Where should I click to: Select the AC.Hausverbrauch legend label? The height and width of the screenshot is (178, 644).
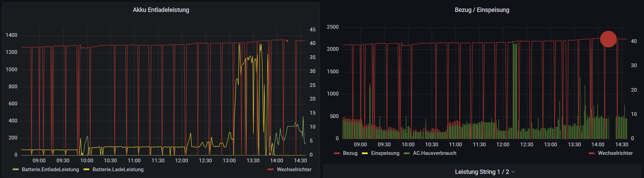pyautogui.click(x=434, y=153)
